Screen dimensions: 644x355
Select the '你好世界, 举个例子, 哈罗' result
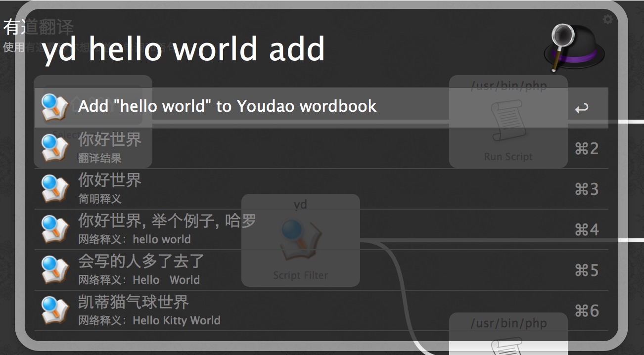click(x=322, y=229)
